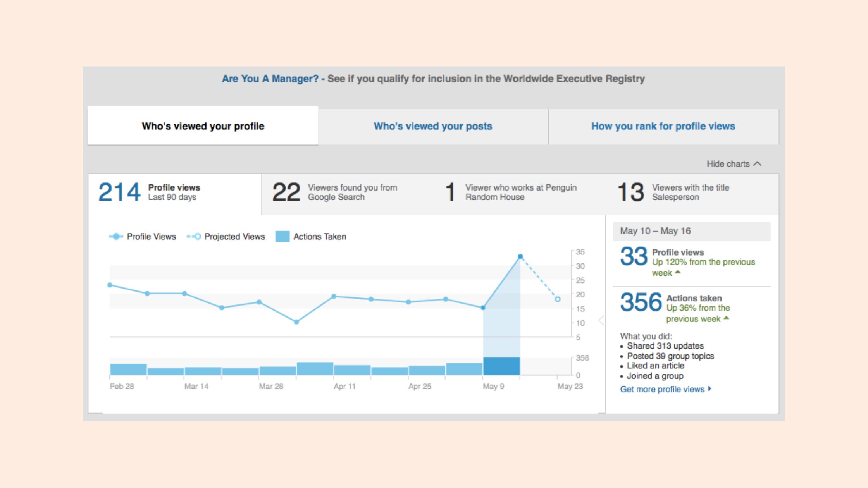Click the peak data point at 33 views
The width and height of the screenshot is (868, 488).
(x=520, y=256)
